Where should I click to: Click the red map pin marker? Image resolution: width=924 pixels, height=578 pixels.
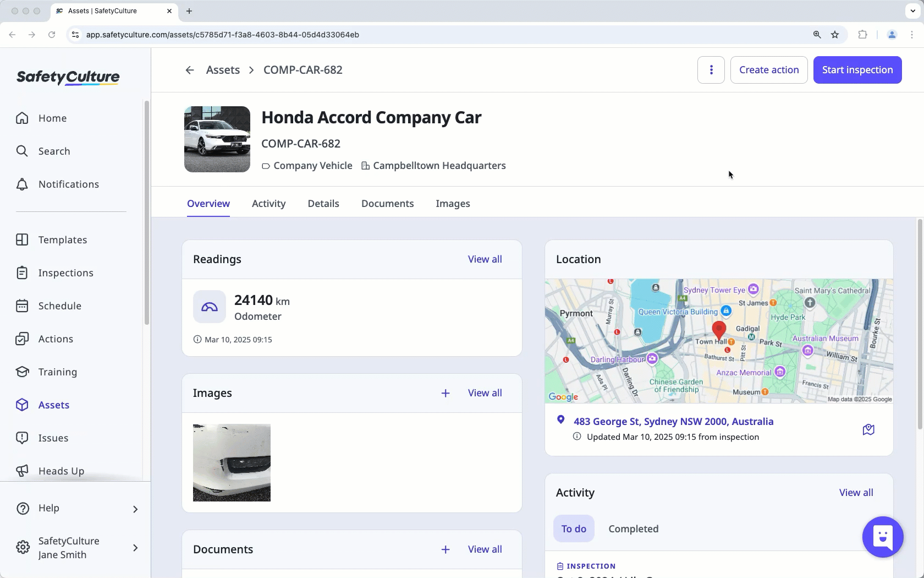pyautogui.click(x=718, y=330)
